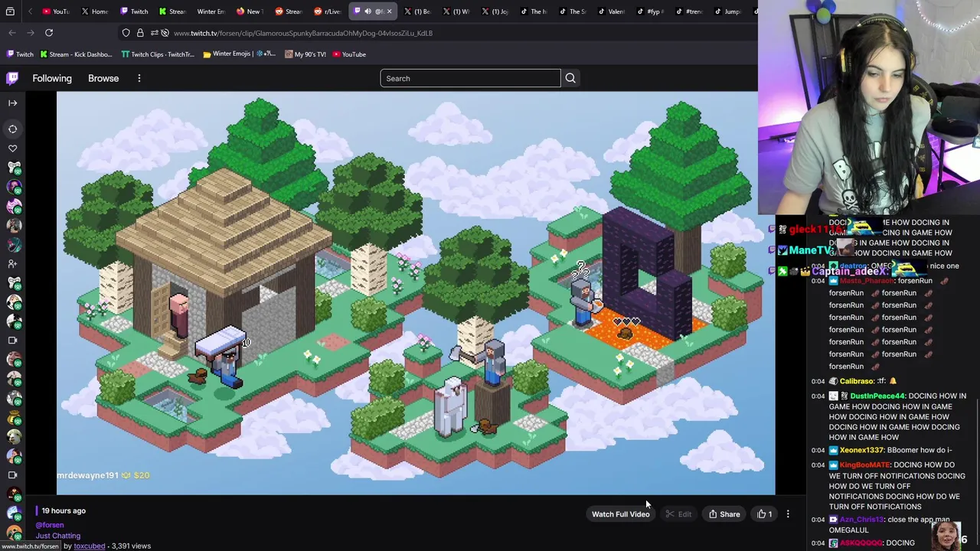
Task: Click the mrdewayne191 $20 donation text
Action: coord(103,475)
